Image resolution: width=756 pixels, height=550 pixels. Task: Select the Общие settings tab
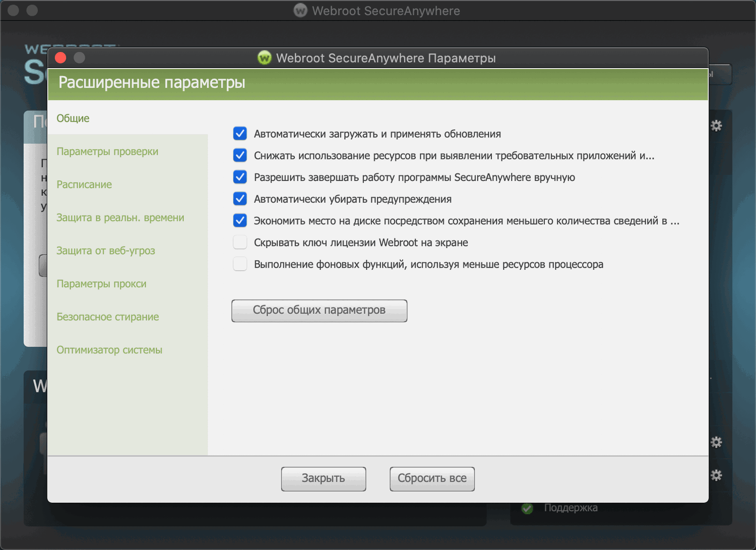[x=73, y=118]
